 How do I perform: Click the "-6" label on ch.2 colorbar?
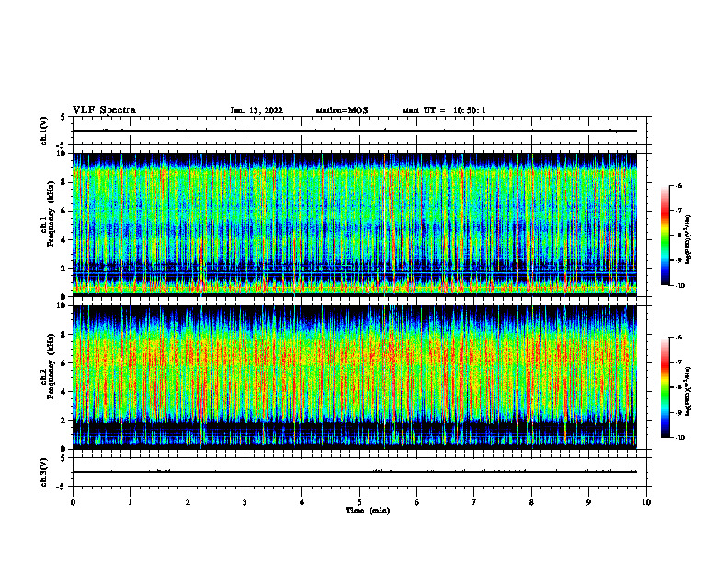coord(679,338)
